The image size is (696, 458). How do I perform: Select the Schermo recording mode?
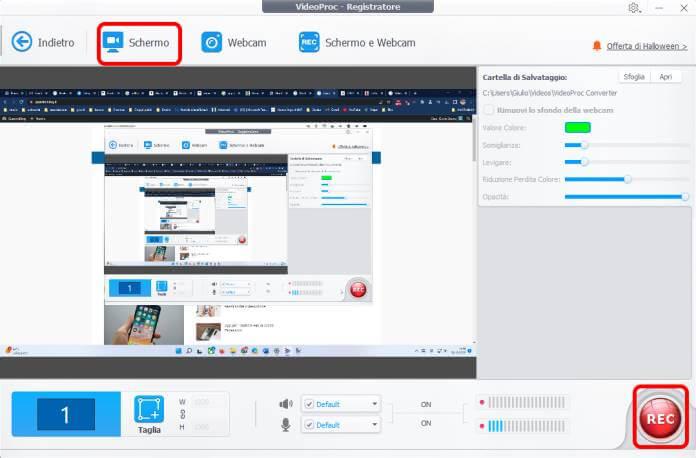[x=137, y=43]
